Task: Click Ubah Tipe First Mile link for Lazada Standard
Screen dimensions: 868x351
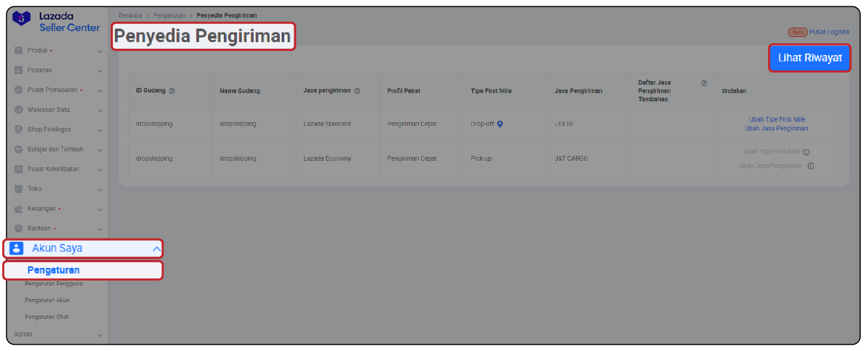Action: point(777,120)
